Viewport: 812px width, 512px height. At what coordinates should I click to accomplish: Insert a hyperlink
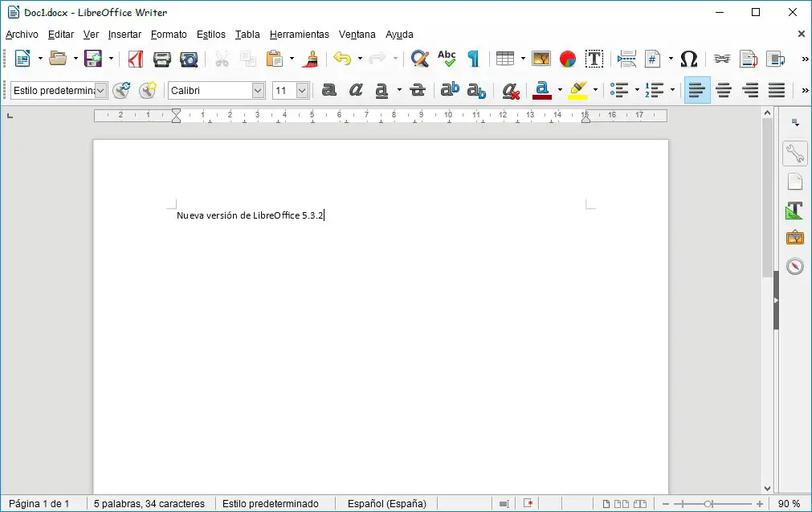pos(721,59)
